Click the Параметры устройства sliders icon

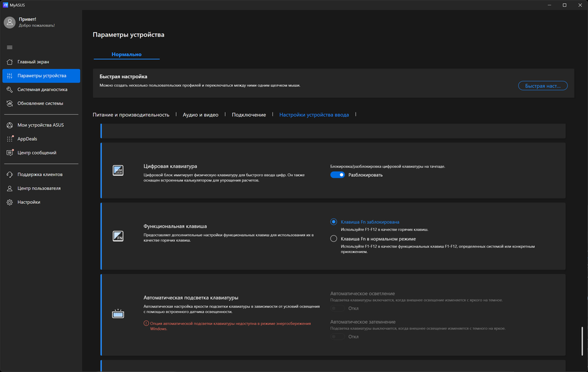(10, 76)
